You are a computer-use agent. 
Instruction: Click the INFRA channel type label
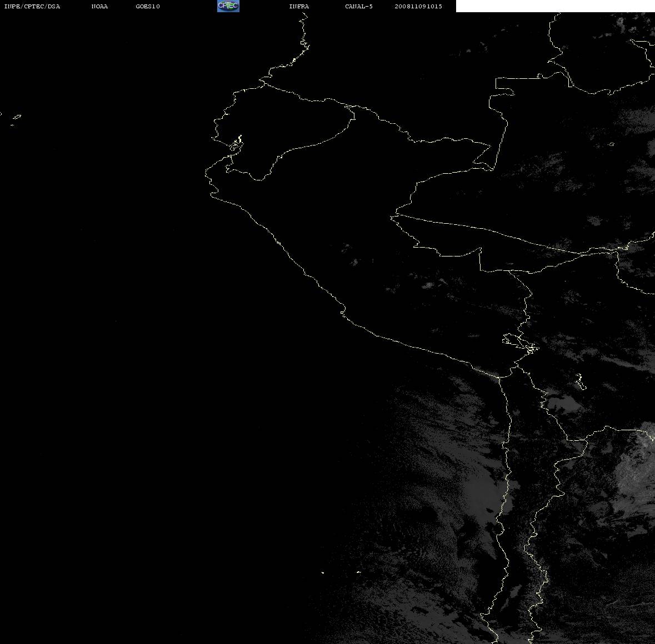pos(299,6)
